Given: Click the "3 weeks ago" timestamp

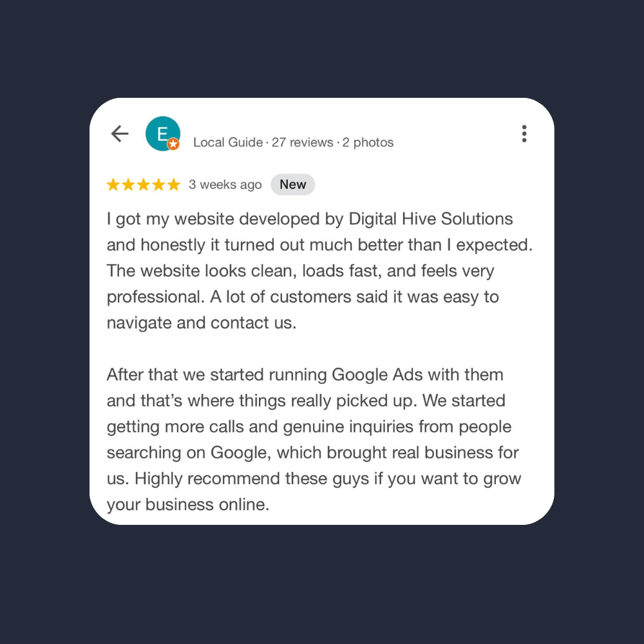Looking at the screenshot, I should (225, 185).
